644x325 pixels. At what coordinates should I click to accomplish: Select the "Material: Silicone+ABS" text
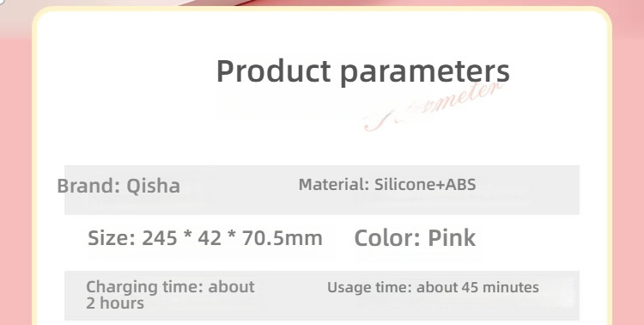pos(387,185)
